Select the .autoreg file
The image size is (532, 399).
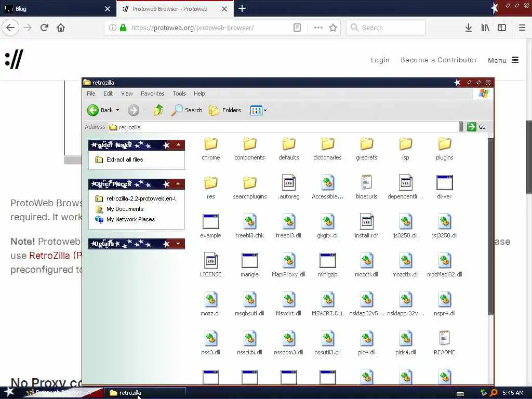click(x=289, y=187)
